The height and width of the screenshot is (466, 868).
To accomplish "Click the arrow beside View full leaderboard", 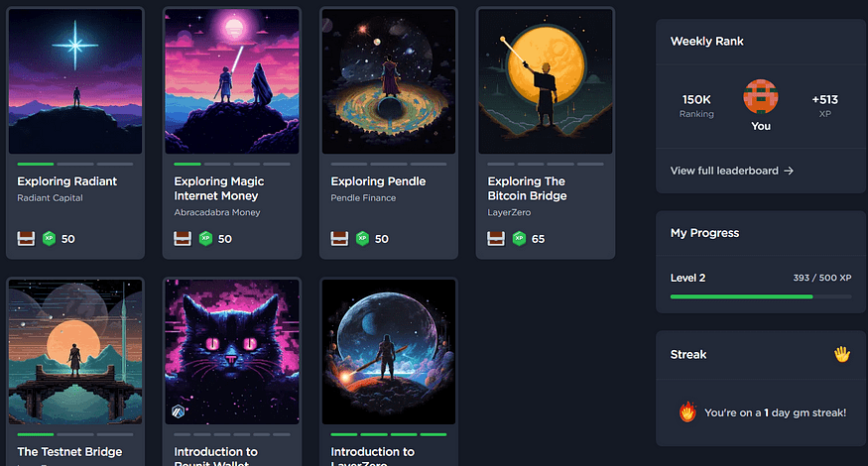I will [789, 171].
